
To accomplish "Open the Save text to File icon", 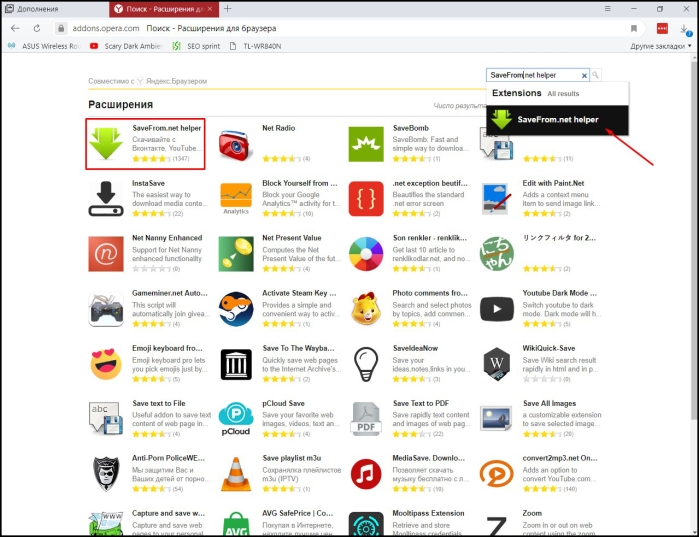I will tap(106, 418).
